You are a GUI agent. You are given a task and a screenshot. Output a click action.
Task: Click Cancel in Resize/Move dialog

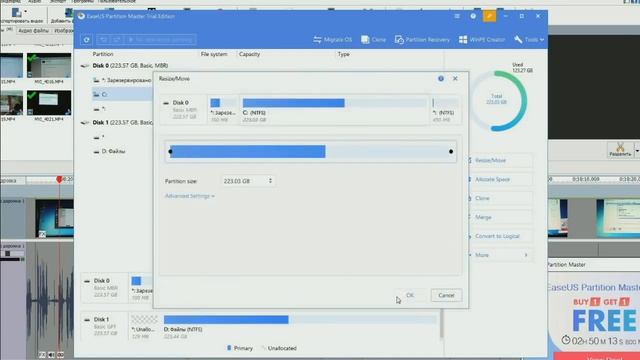446,295
